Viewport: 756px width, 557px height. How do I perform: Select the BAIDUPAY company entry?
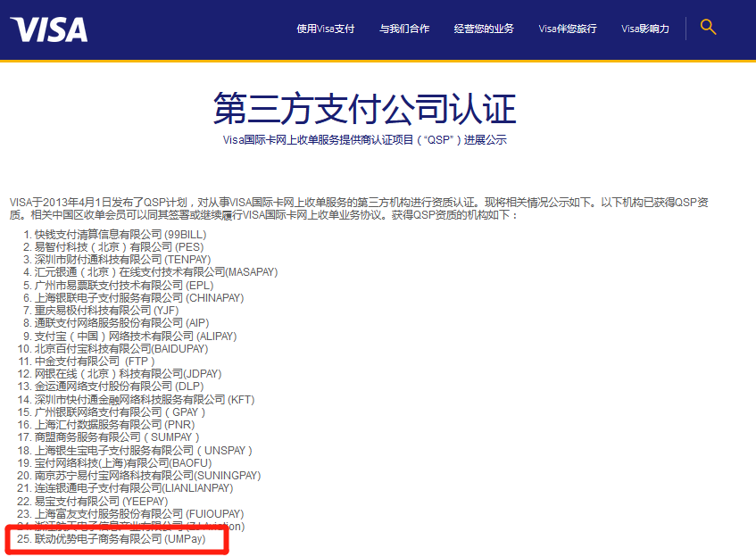[x=120, y=348]
